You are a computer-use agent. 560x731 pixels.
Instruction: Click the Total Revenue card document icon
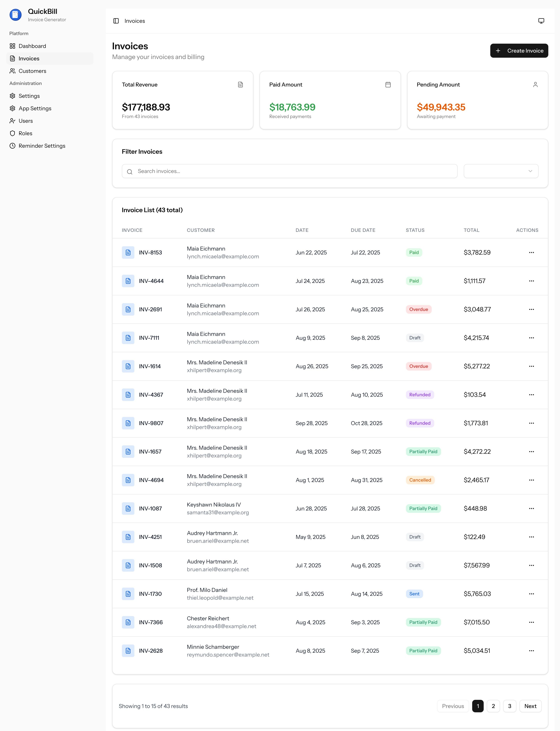click(x=240, y=85)
